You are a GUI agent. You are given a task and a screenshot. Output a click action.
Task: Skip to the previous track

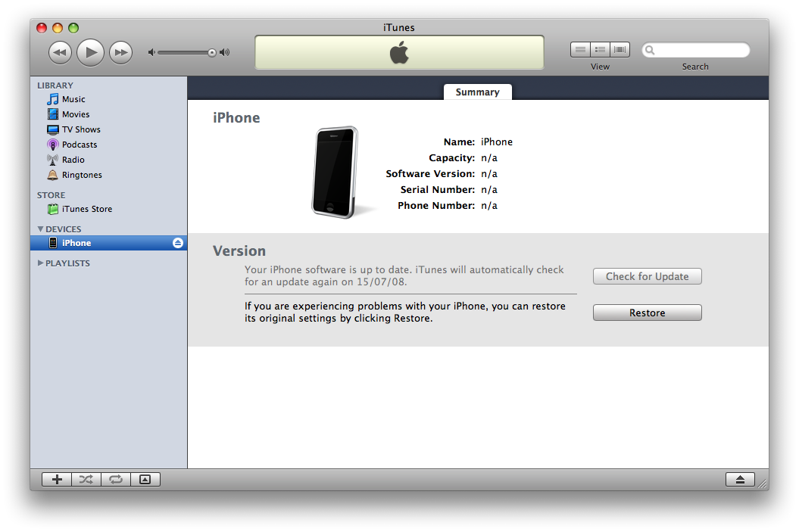point(60,52)
